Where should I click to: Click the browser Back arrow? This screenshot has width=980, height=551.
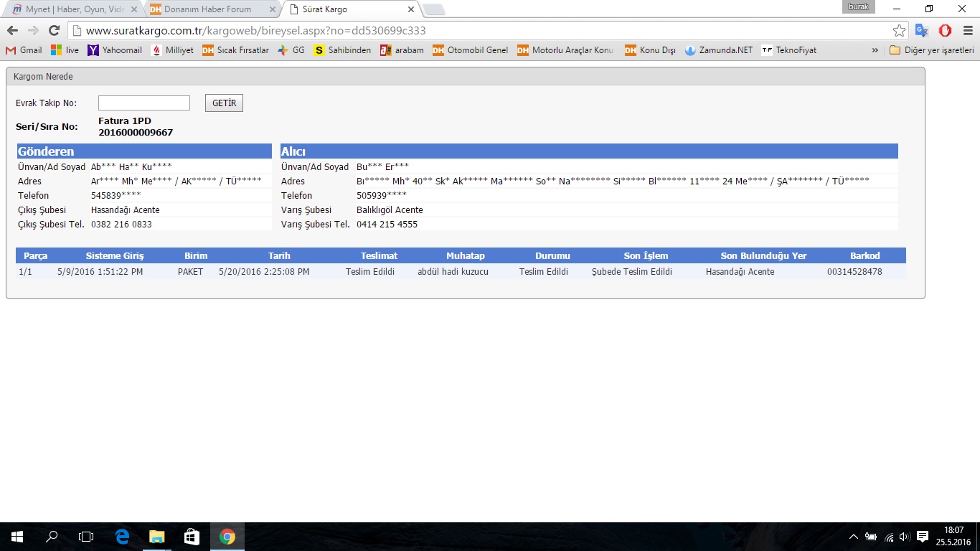click(x=12, y=31)
